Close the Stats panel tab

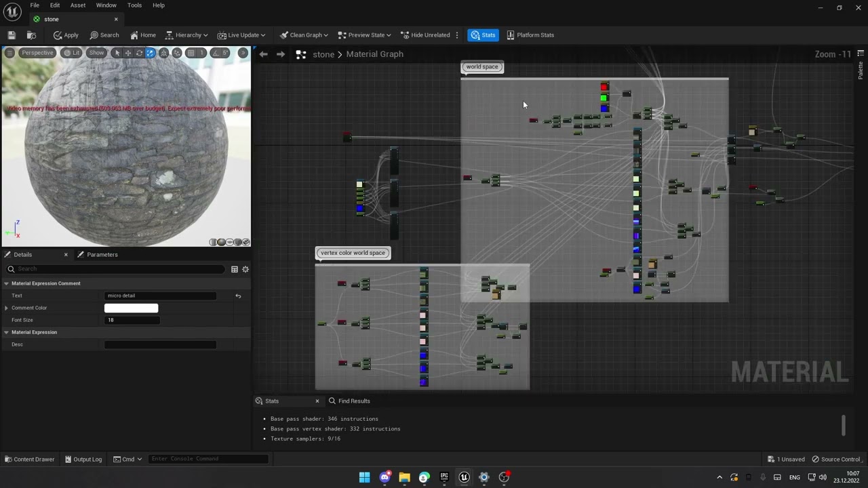317,401
